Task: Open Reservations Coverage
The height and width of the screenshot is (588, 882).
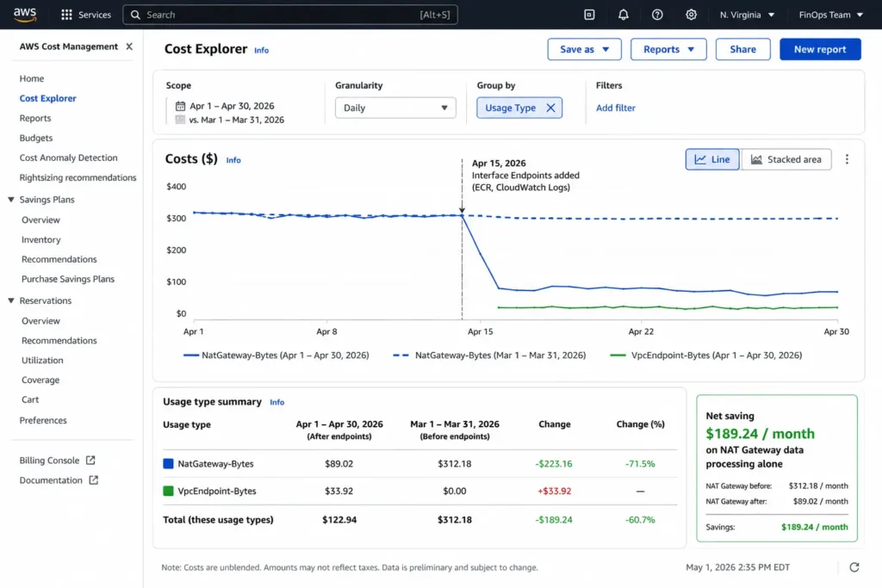Action: [x=40, y=380]
